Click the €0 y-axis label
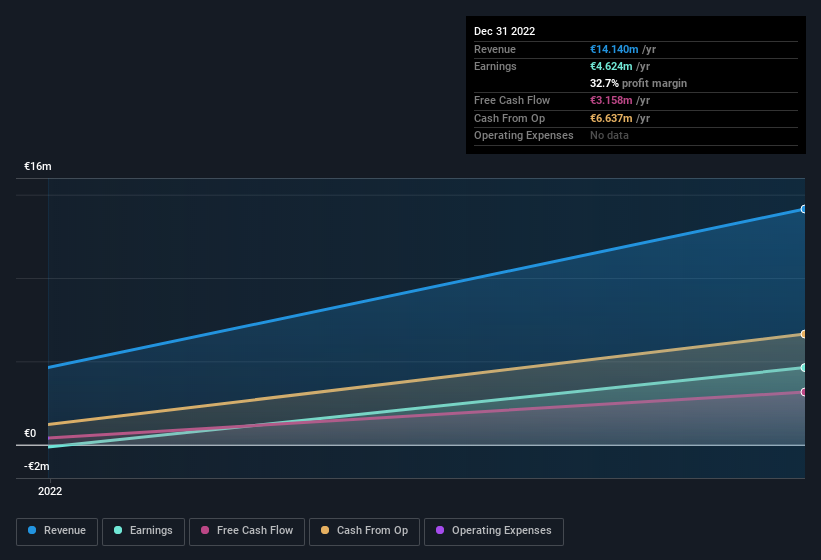The height and width of the screenshot is (560, 821). coord(30,433)
